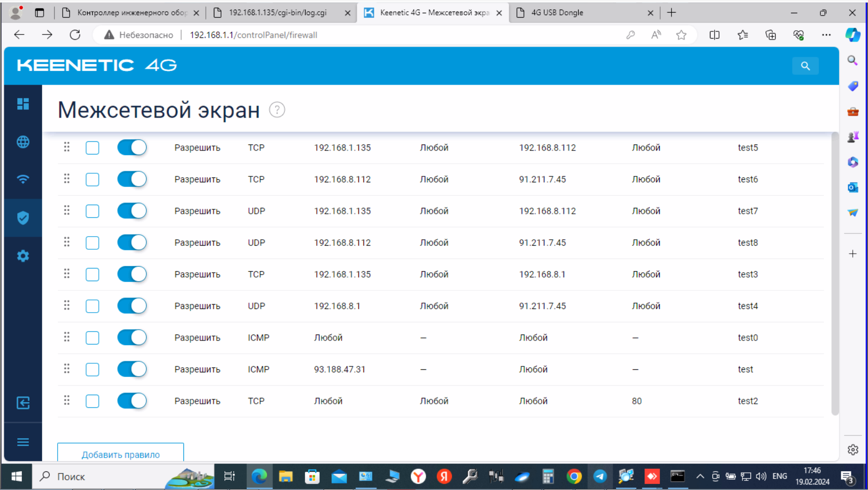Viewport: 868px width, 490px height.
Task: Open Telegram from the Windows taskbar
Action: pyautogui.click(x=600, y=476)
